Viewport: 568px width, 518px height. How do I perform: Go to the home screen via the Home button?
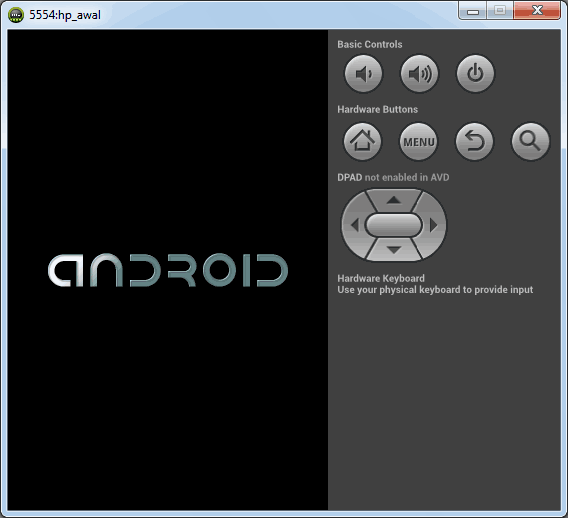click(362, 141)
